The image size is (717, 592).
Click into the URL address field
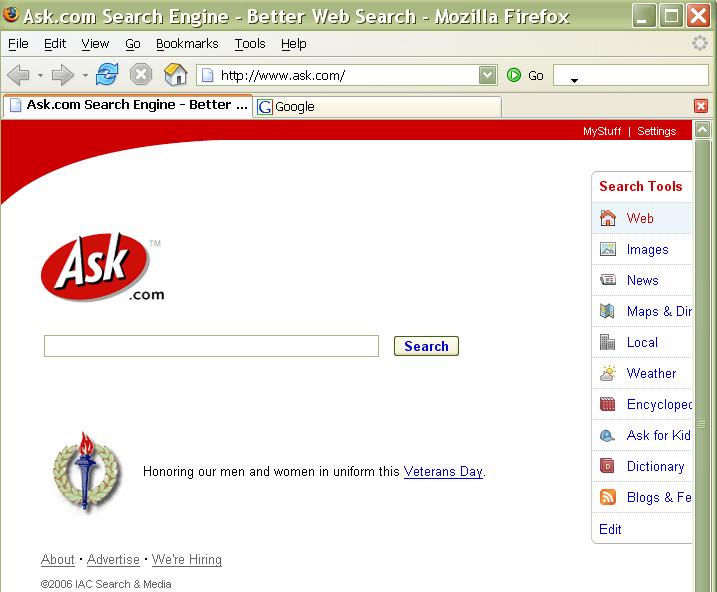348,75
